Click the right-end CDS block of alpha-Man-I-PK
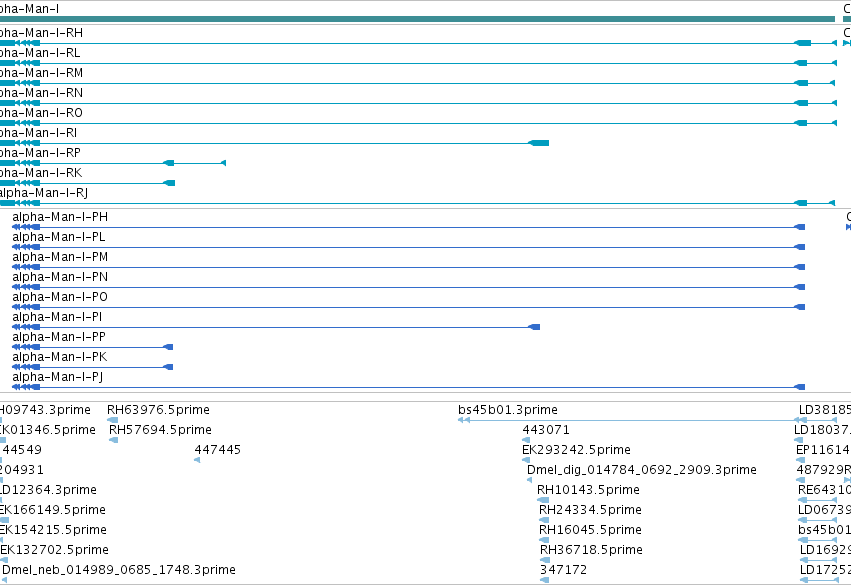 (x=168, y=367)
